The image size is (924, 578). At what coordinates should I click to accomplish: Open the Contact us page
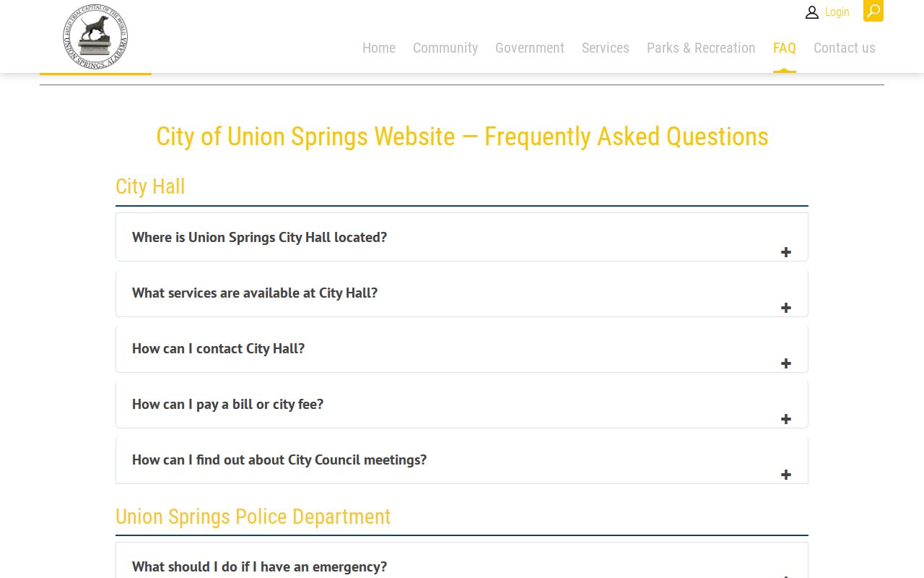pyautogui.click(x=845, y=48)
